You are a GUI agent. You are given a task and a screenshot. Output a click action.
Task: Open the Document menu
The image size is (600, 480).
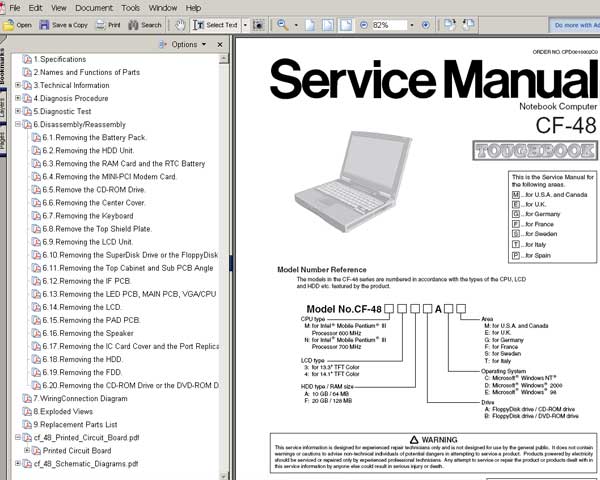94,8
